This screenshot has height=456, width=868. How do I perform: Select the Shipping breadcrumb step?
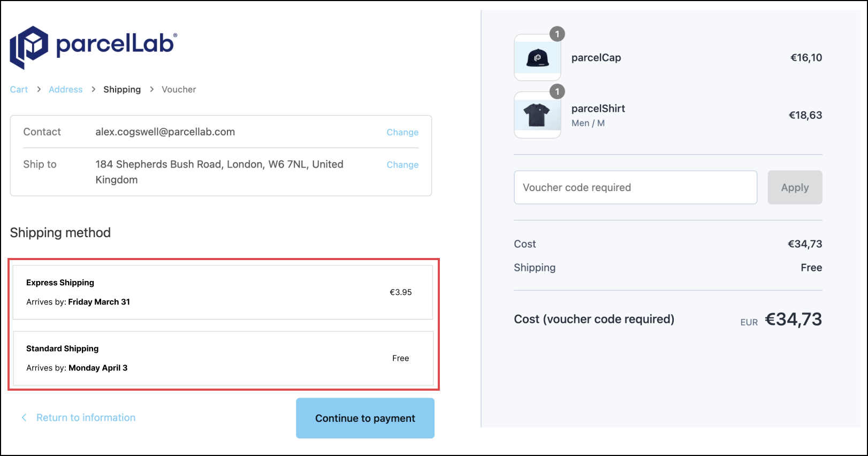(x=122, y=89)
